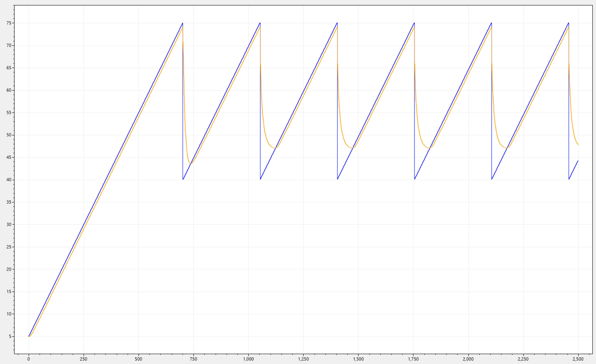596x364 pixels.
Task: Click the x-axis label 2,000
Action: click(x=468, y=359)
